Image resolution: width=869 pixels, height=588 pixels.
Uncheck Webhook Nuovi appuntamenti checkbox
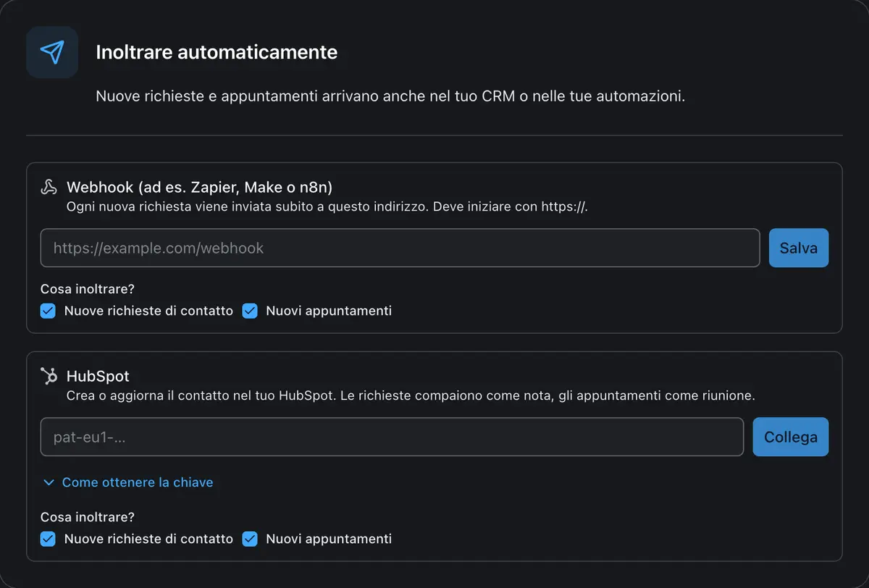click(250, 311)
